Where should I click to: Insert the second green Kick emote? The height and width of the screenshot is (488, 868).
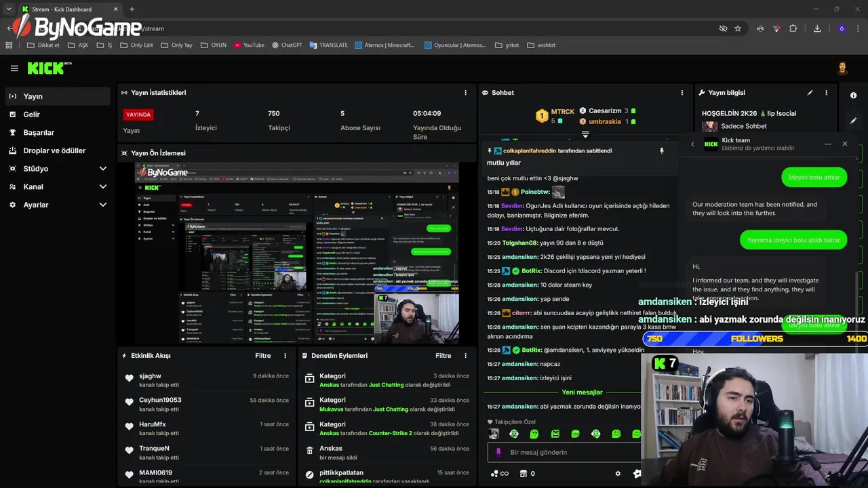(x=534, y=434)
